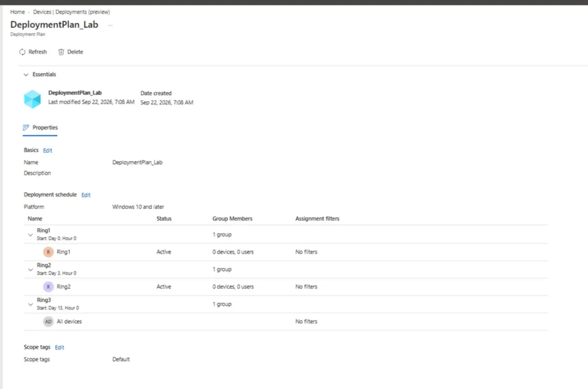Click the DeploymentPlan_Lab page title
588x389 pixels.
coord(55,25)
